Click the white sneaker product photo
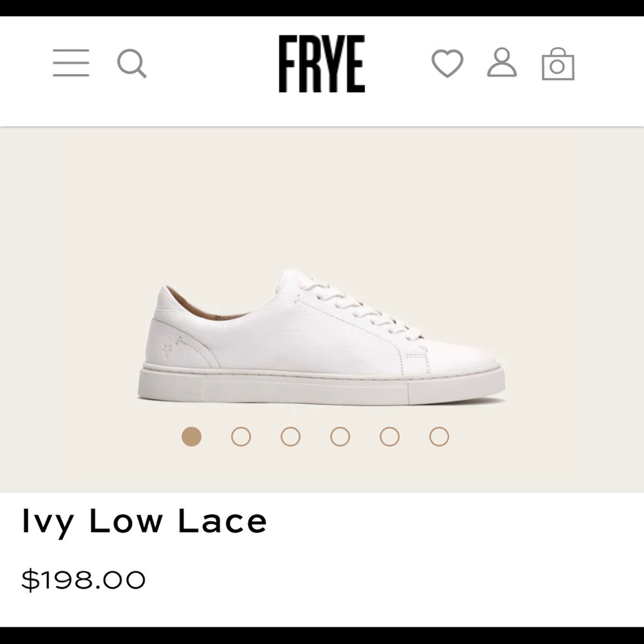The width and height of the screenshot is (644, 644). [322, 335]
